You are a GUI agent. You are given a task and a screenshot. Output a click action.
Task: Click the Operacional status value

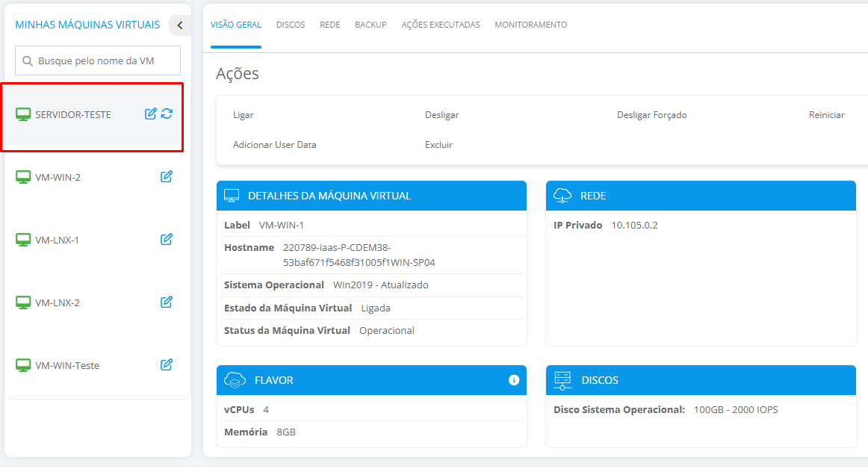click(387, 331)
